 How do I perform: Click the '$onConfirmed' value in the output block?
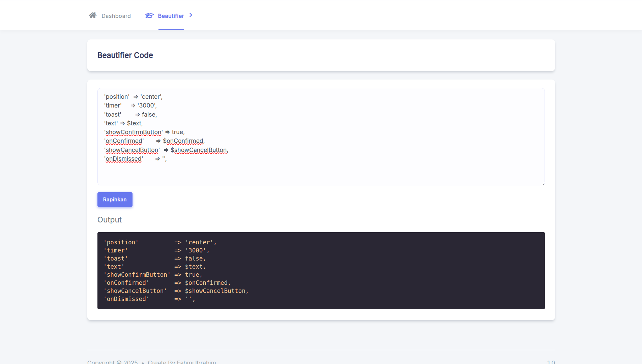(206, 283)
